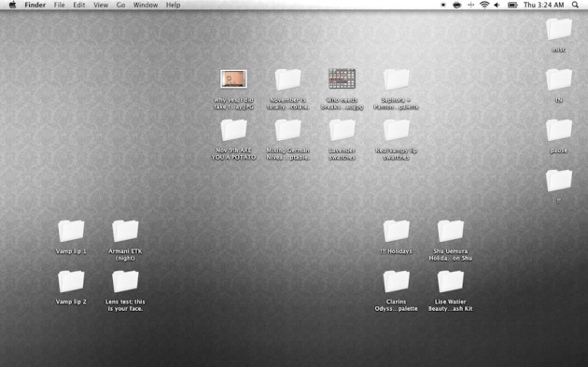Open the Go menu
Viewport: 588px width, 367px height.
pos(120,5)
